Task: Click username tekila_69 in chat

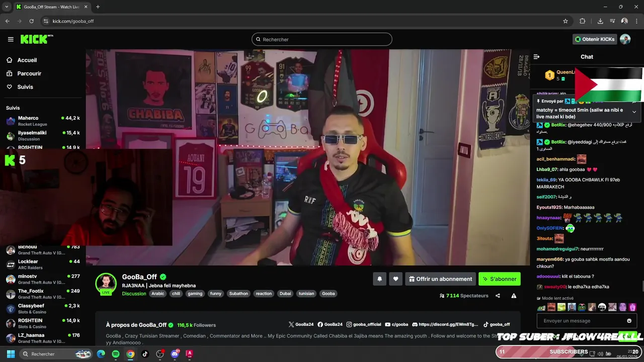Action: 546,180
